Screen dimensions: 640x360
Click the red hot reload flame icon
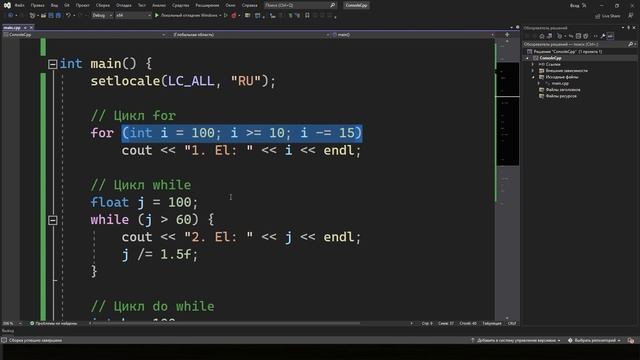click(233, 16)
